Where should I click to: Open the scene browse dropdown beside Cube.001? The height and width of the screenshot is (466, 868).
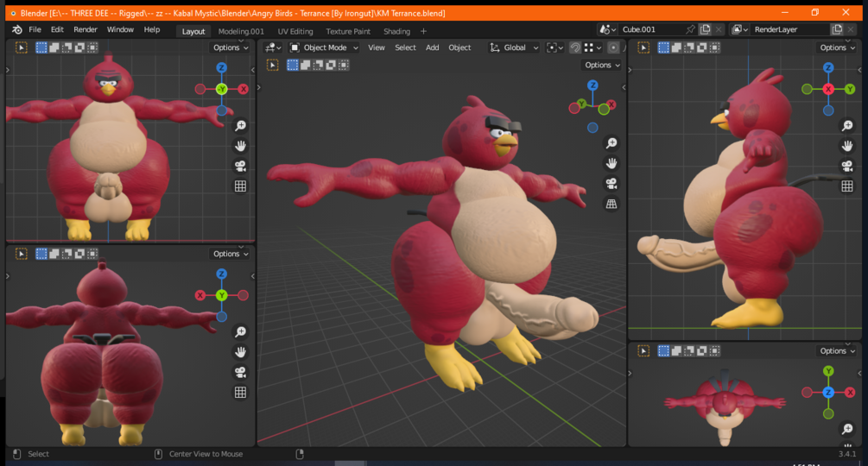[x=608, y=29]
